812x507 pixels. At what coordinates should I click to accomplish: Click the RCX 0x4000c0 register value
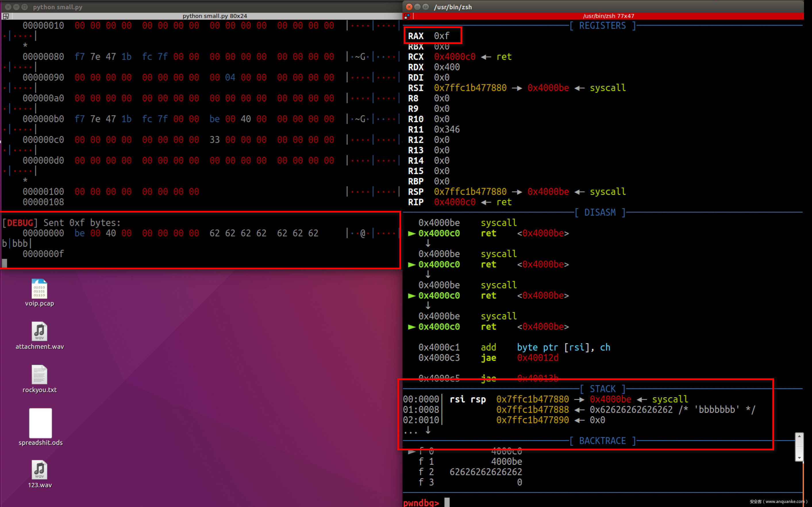tap(455, 57)
